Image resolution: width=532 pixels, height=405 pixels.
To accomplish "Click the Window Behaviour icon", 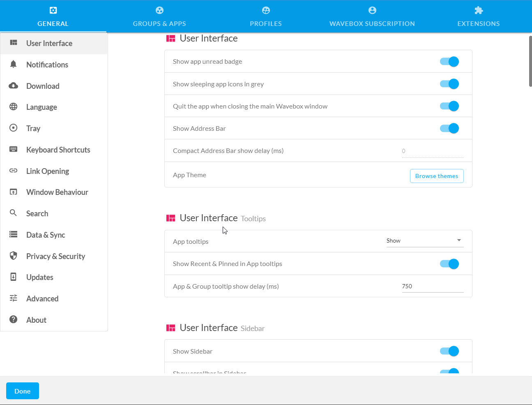I will [14, 192].
